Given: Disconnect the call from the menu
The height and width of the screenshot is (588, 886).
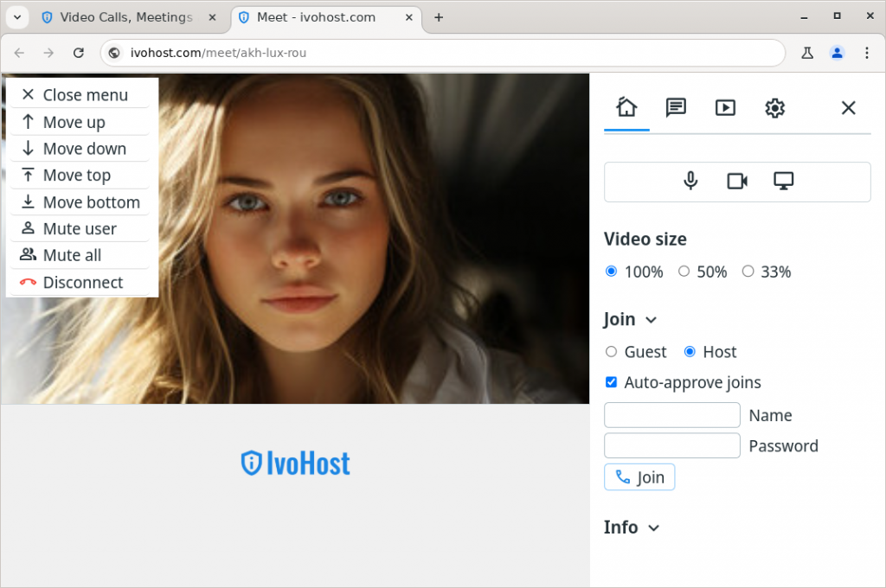Looking at the screenshot, I should pyautogui.click(x=80, y=283).
